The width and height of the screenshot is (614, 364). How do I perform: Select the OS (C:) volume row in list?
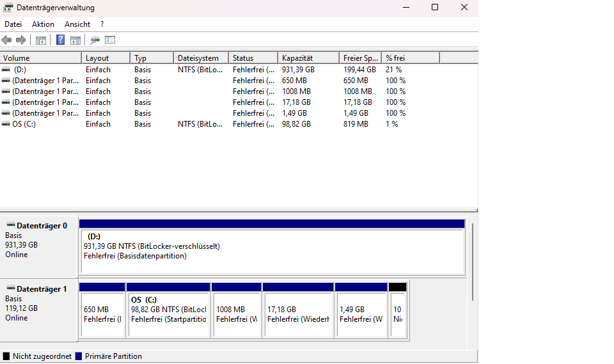tap(239, 124)
